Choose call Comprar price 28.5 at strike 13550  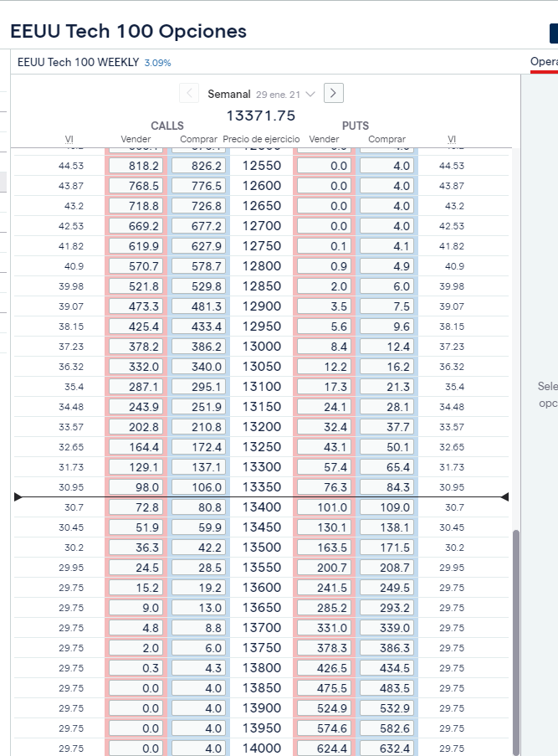[198, 568]
